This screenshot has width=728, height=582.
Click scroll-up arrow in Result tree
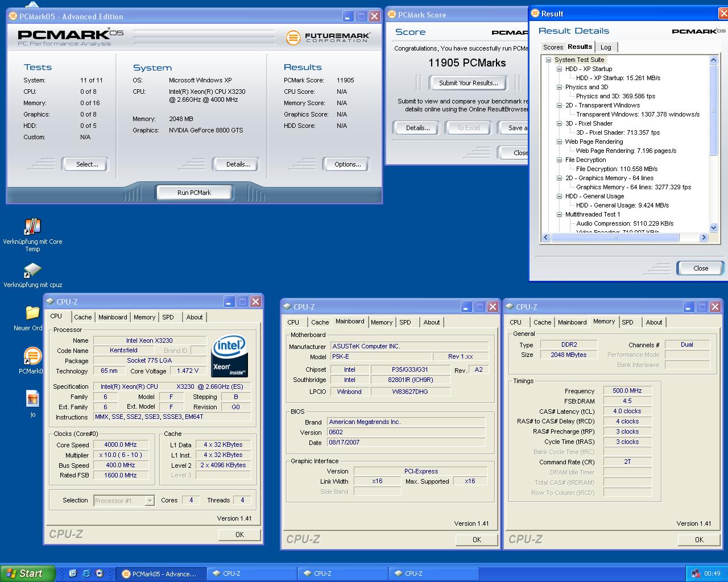tap(714, 60)
